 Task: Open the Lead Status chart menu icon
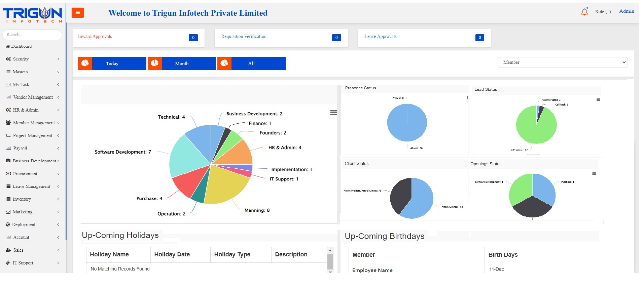(598, 99)
